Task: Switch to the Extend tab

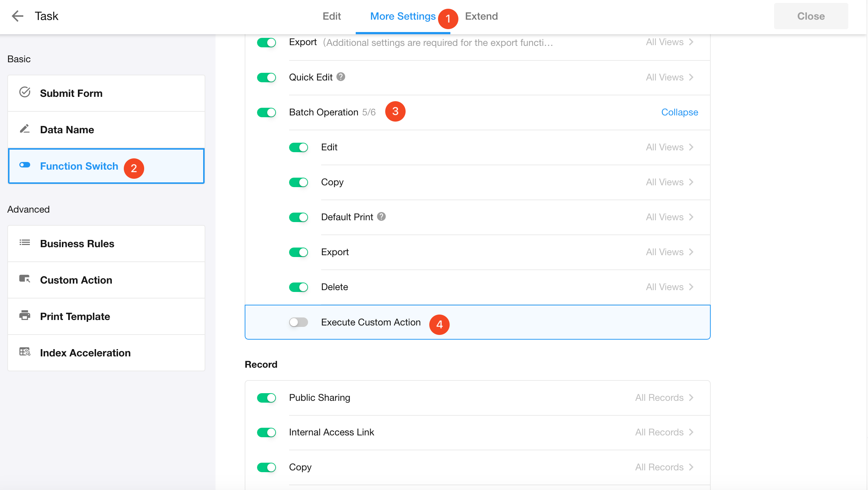Action: coord(481,16)
